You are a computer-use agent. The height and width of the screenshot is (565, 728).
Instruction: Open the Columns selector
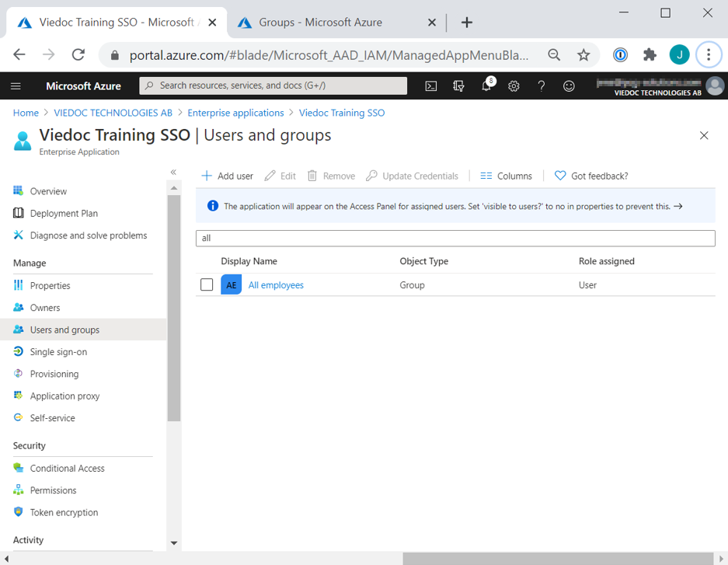[x=506, y=176]
